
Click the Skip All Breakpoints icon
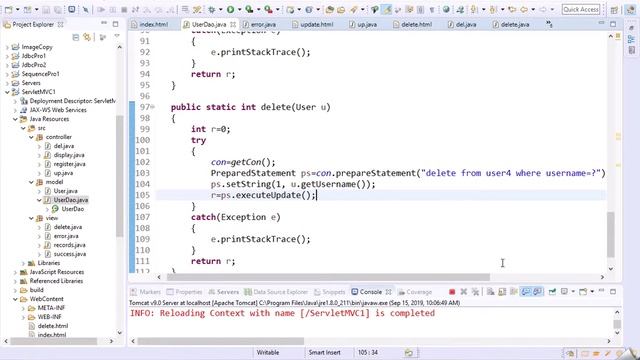pos(86,9)
